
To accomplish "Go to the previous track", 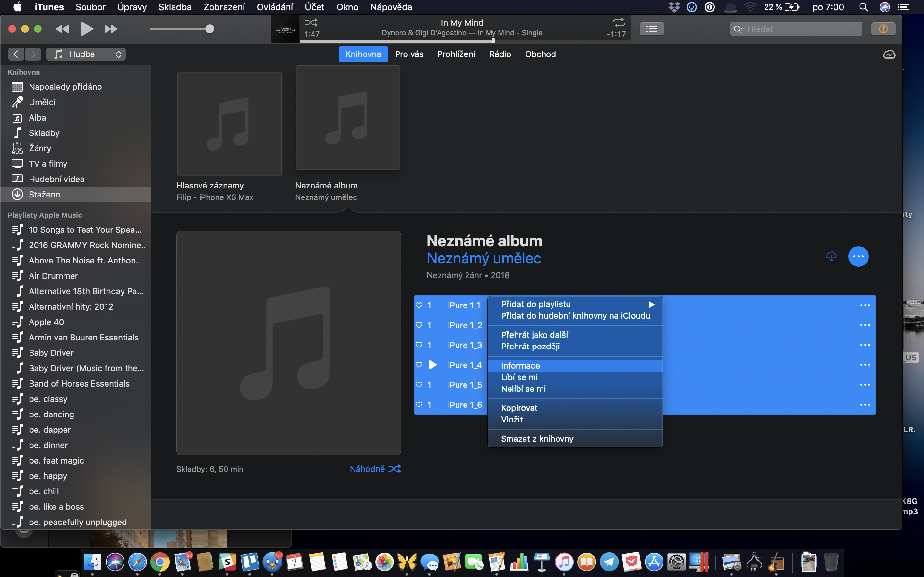I will (x=62, y=29).
